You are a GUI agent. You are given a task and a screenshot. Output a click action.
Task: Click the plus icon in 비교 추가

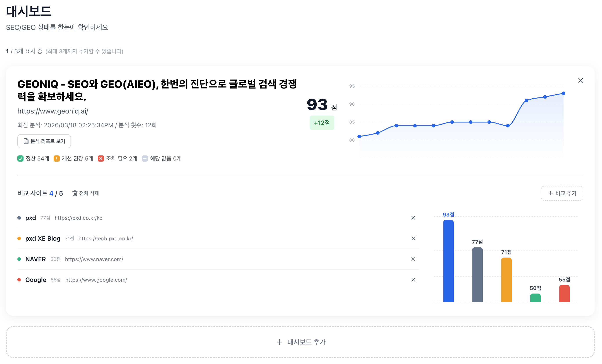pyautogui.click(x=550, y=193)
